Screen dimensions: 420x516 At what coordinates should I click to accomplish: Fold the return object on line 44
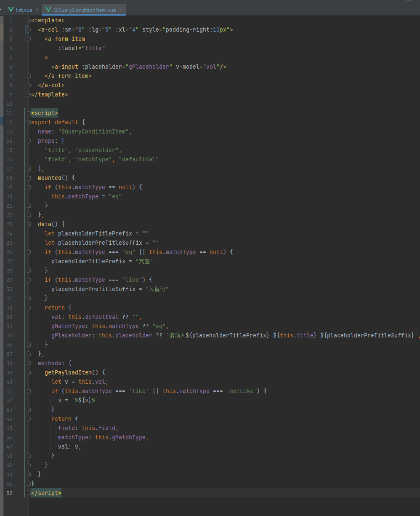click(29, 419)
